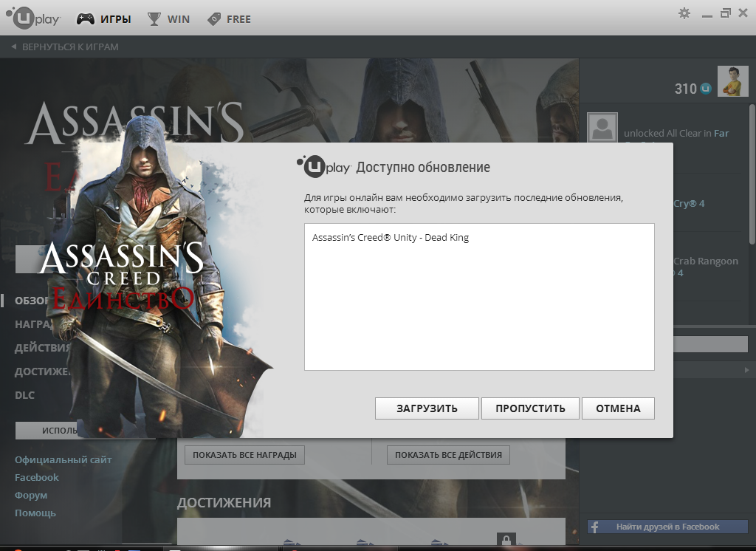Click the gamepad icon beside ИГРЫ
The image size is (756, 551).
click(86, 18)
